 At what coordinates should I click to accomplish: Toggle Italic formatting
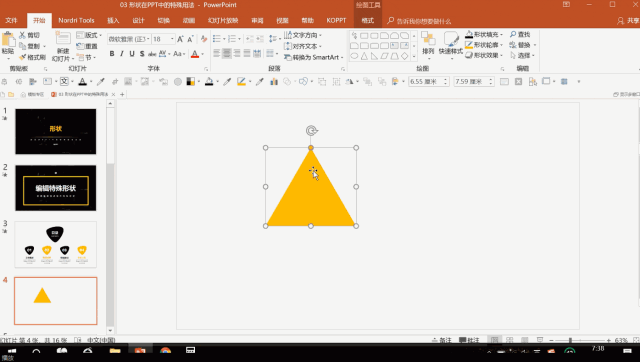point(122,54)
